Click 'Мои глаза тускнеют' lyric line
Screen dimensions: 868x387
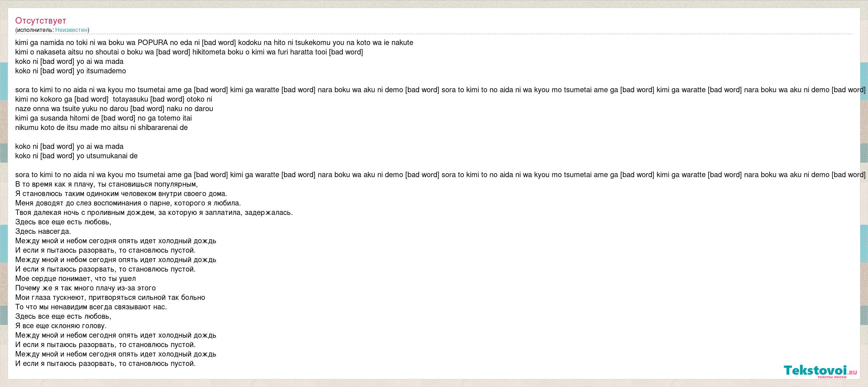click(x=110, y=297)
